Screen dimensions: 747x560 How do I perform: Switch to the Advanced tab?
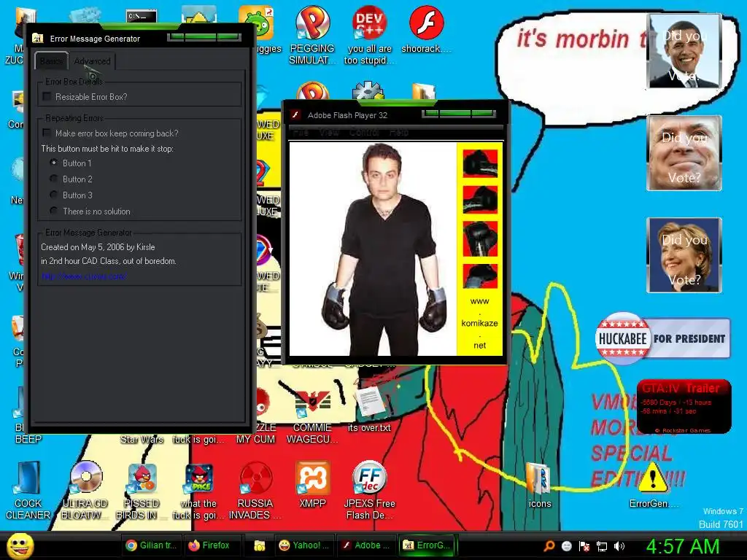coord(92,61)
